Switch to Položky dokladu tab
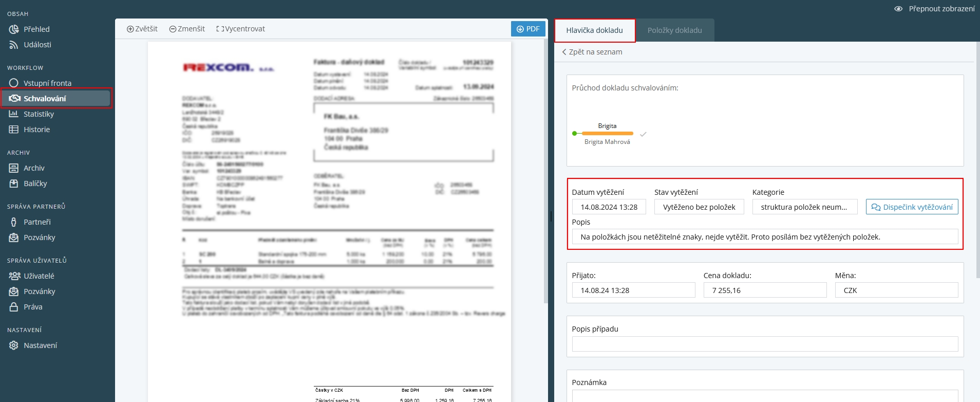The image size is (980, 402). click(674, 30)
